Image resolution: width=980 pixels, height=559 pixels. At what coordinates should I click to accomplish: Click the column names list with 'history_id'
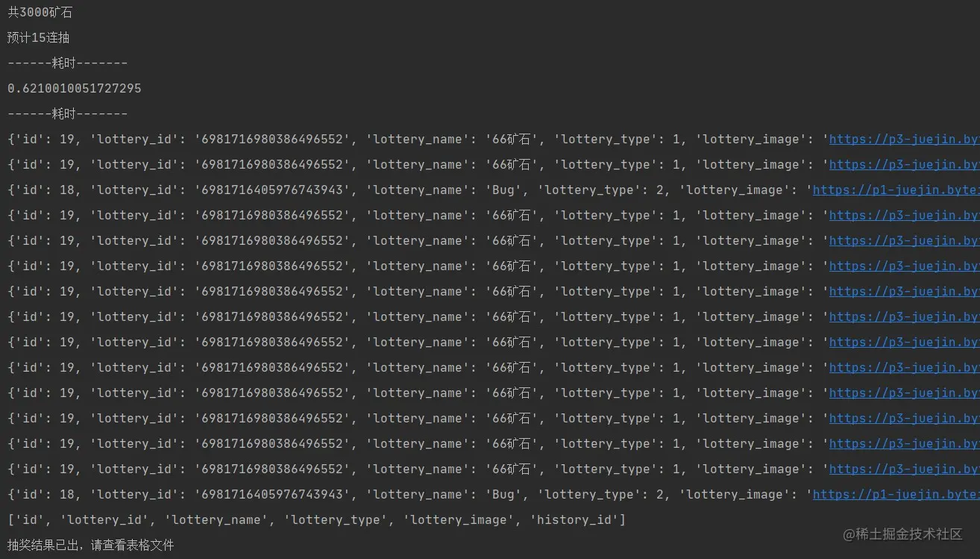coord(316,519)
